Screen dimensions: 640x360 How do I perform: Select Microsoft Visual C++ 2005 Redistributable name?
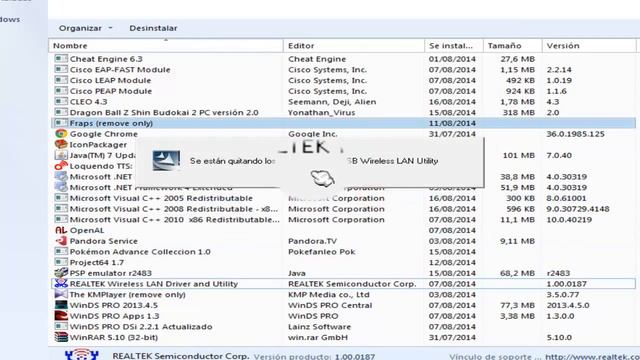(161, 198)
